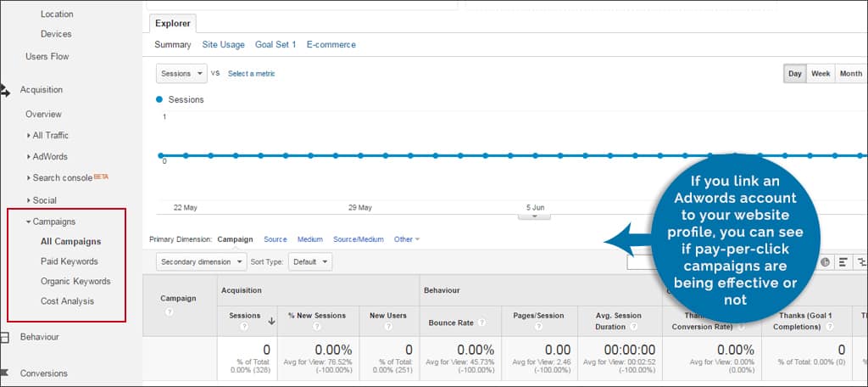
Task: Click the first data point on Sessions line
Action: coord(160,156)
